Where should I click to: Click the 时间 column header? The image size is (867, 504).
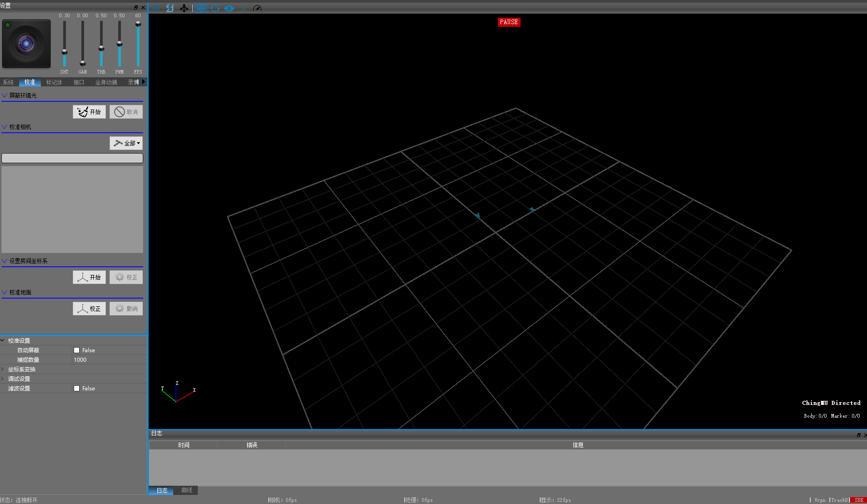pyautogui.click(x=183, y=445)
